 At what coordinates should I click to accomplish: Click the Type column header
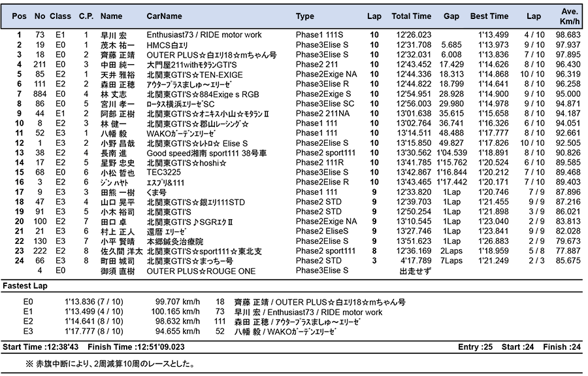coord(304,16)
